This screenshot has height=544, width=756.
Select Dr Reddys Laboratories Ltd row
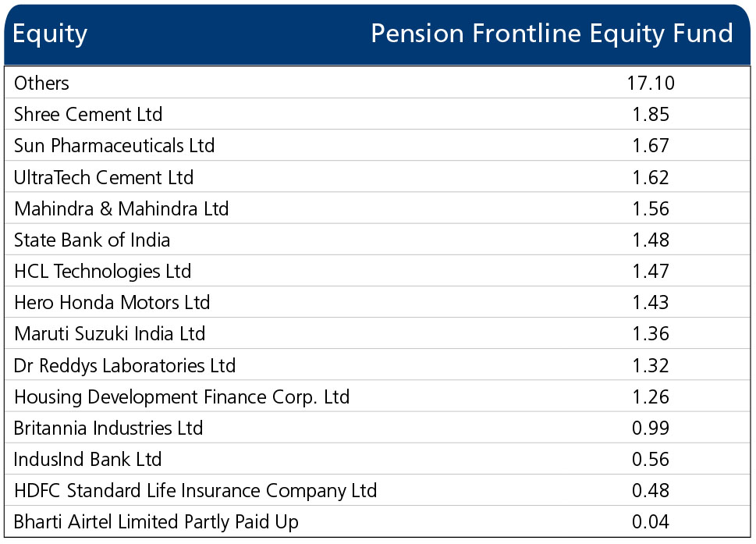[x=378, y=365]
